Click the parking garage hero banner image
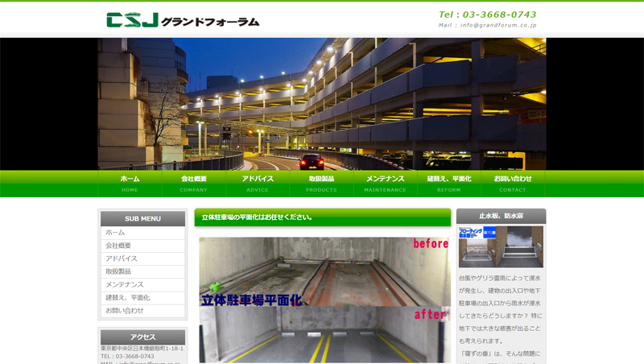Image resolution: width=644 pixels, height=364 pixels. pos(322,104)
